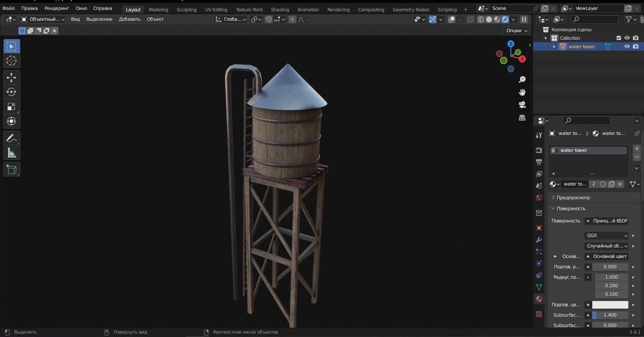
Task: Click the white subsurface color swatch
Action: (x=610, y=305)
